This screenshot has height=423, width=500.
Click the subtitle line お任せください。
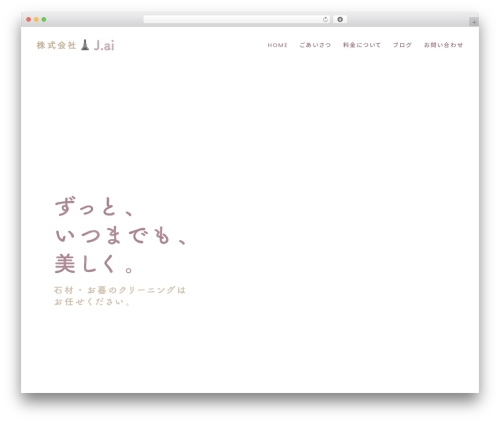coord(92,302)
